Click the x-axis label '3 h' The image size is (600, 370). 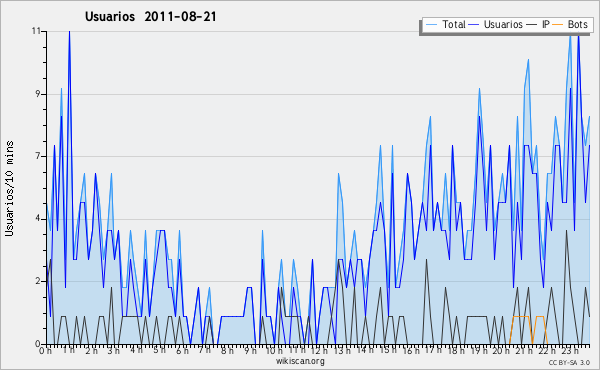[x=114, y=350]
